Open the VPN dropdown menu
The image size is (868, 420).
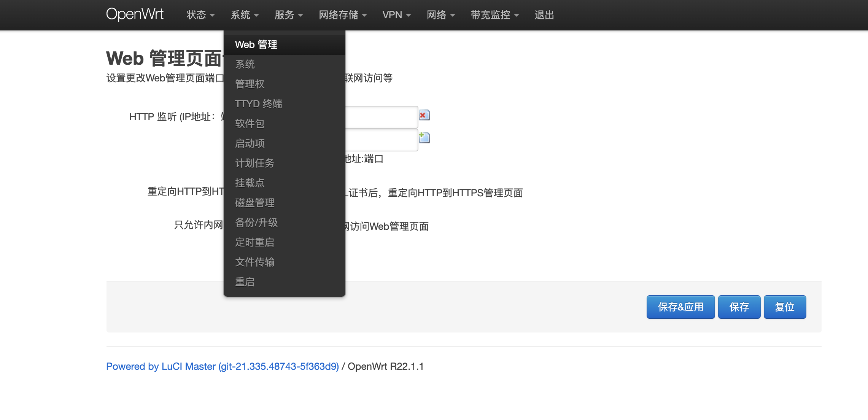pos(397,15)
